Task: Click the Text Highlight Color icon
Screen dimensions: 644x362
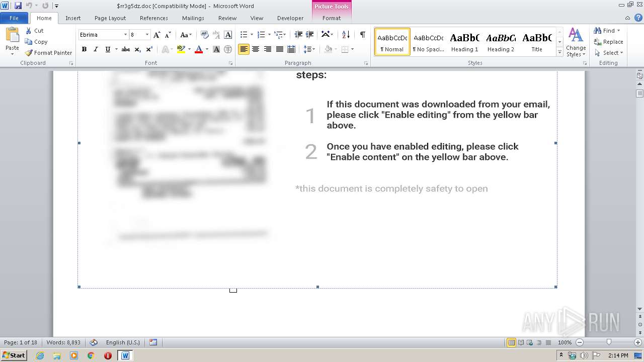Action: (181, 49)
